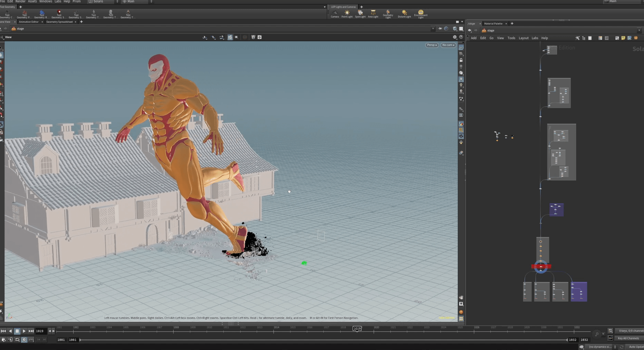Click the pin icon beside the scene view path
Screen dimensions: 644x350
[440, 29]
